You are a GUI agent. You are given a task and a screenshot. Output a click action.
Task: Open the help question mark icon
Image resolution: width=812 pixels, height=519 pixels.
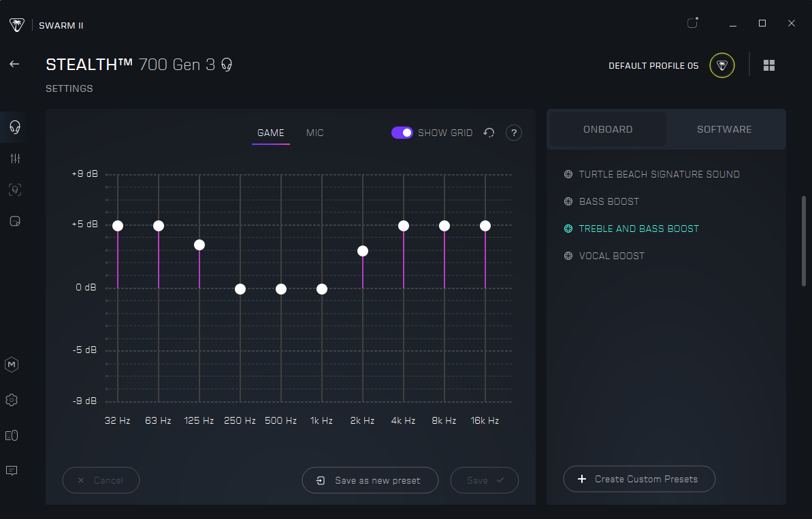(x=514, y=133)
